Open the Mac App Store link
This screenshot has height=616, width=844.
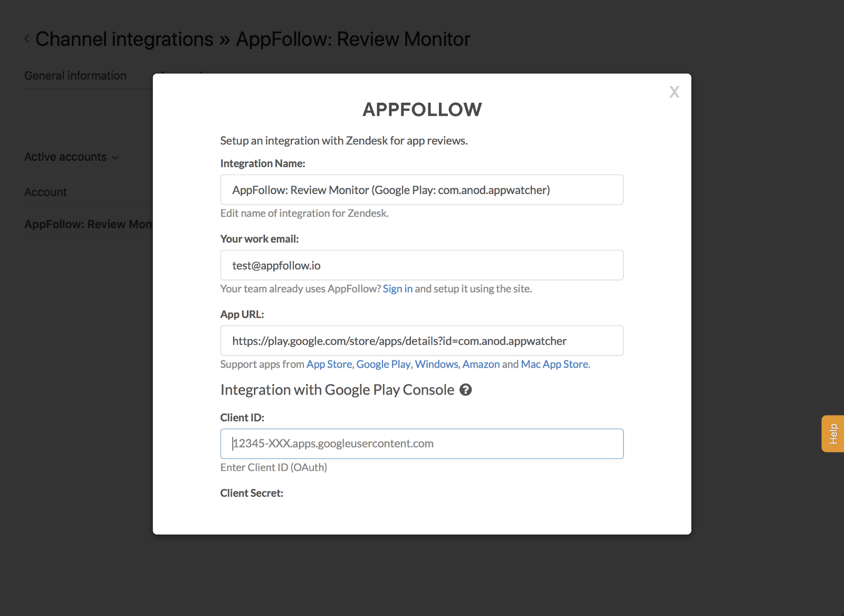tap(554, 364)
